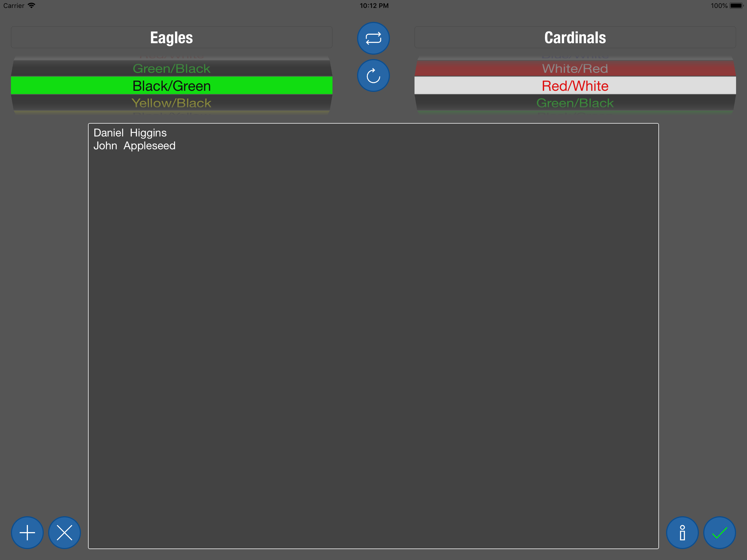747x560 pixels.
Task: Select Green/Black in Eagles color picker
Action: [x=171, y=69]
